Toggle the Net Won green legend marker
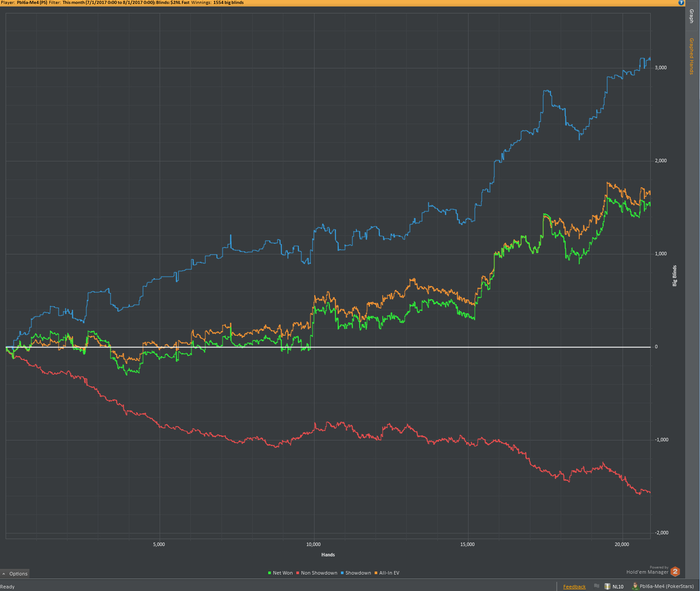The height and width of the screenshot is (591, 700). click(x=270, y=573)
